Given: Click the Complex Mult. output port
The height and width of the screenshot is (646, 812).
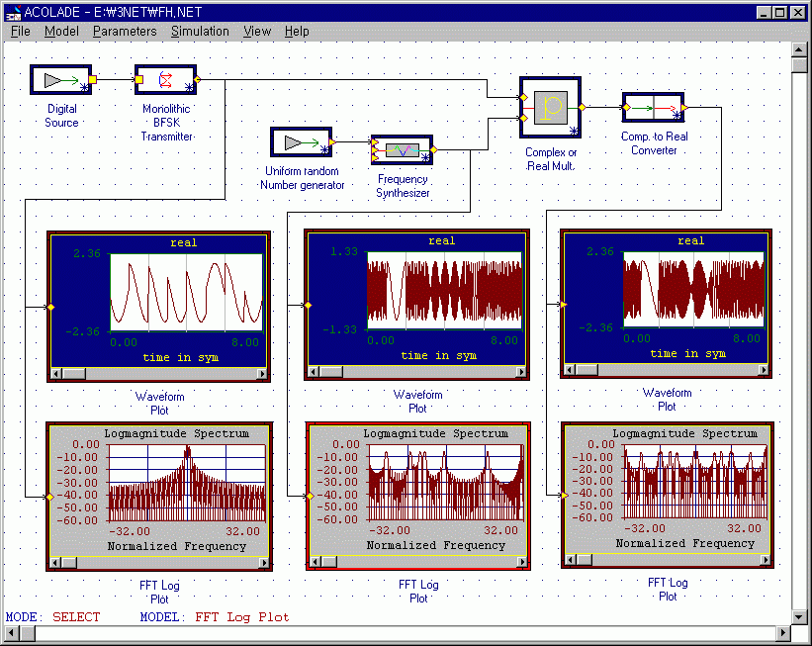Looking at the screenshot, I should coord(583,107).
